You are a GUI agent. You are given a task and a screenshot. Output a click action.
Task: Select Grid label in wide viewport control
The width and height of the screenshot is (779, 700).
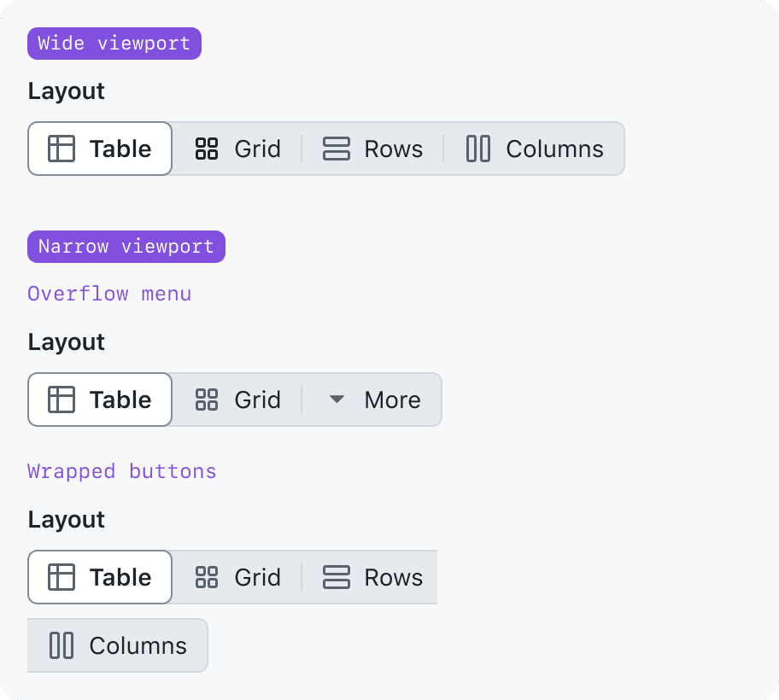tap(257, 149)
